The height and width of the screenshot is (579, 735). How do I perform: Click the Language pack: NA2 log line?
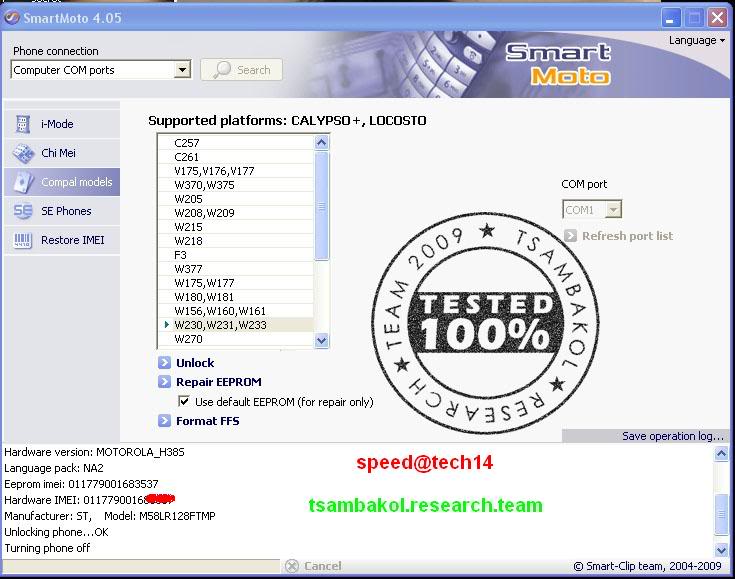[x=54, y=468]
